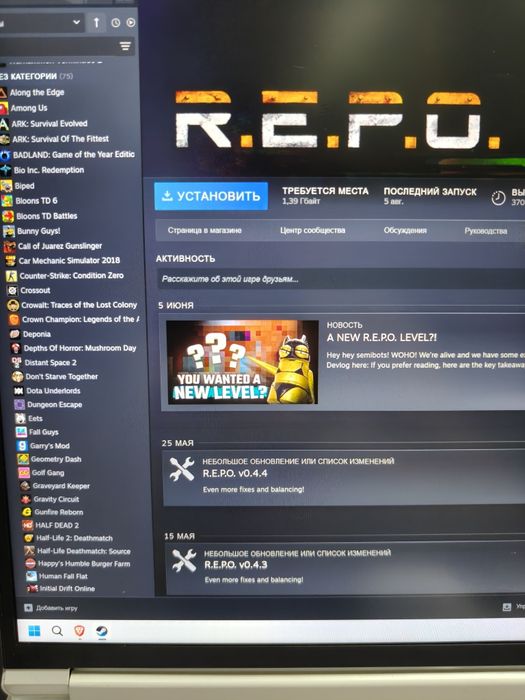
Task: Click the Bloons TD Battles game icon
Action: click(8, 216)
